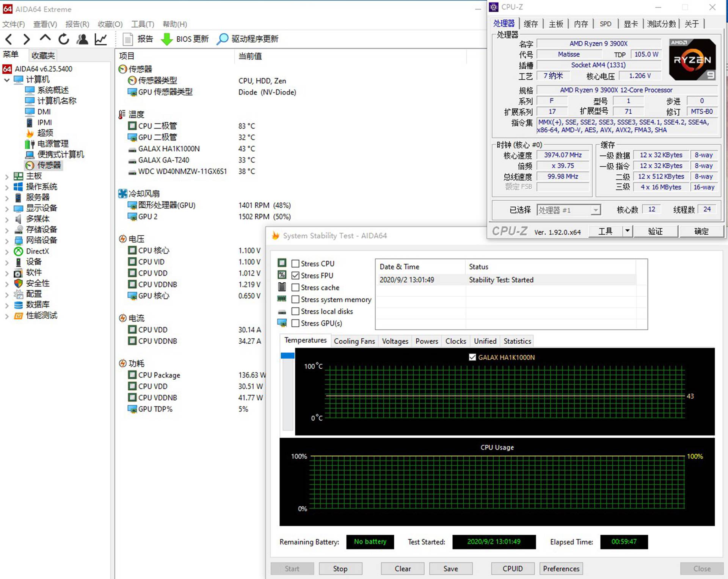Click the 报告 report toolbar button
728x579 pixels.
[138, 39]
